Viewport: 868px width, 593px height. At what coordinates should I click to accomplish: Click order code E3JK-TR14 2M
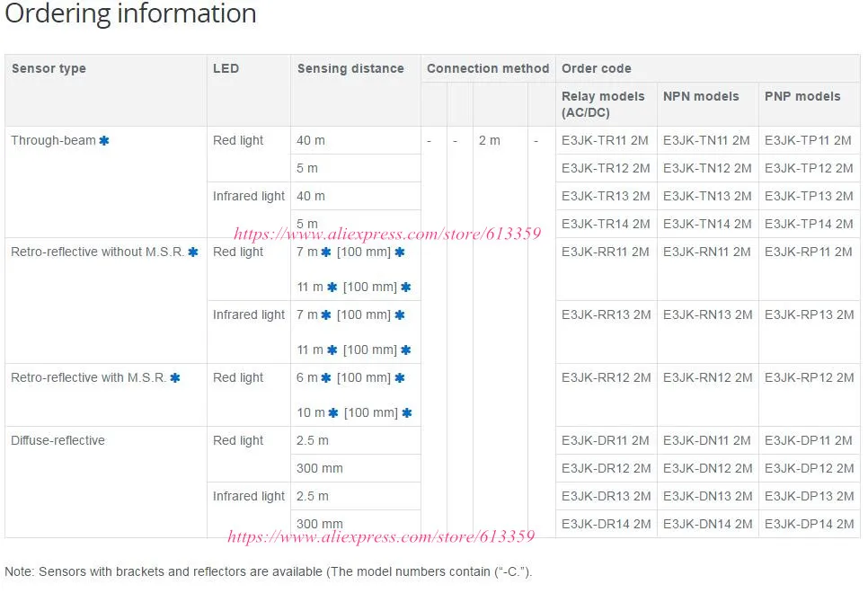tap(606, 224)
